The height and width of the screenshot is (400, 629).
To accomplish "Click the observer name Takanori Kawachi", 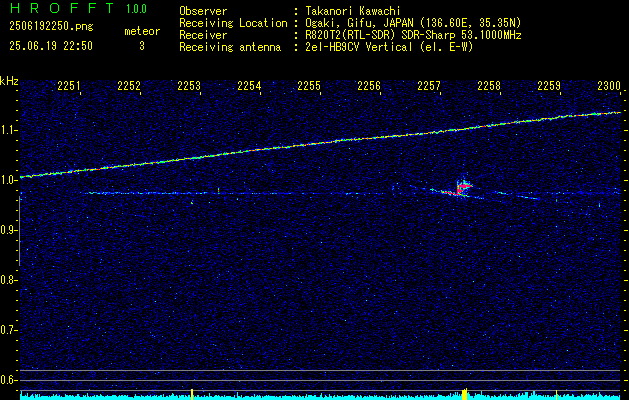I will (x=352, y=11).
